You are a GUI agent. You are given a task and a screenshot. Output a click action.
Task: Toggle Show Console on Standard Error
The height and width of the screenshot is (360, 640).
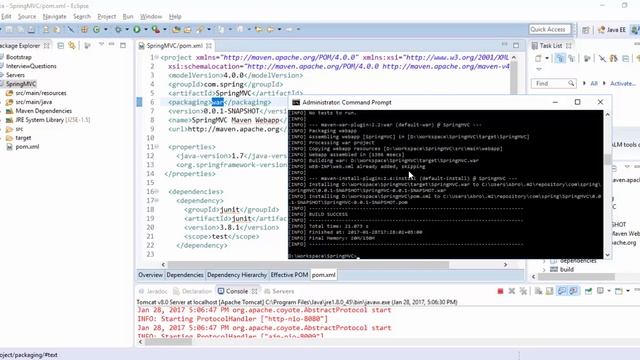coord(573,291)
